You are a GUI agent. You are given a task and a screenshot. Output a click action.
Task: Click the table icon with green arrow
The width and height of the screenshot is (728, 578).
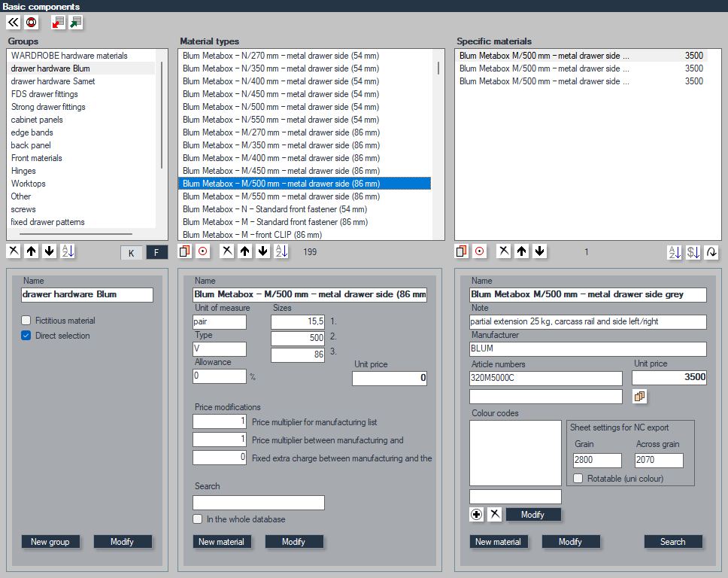[76, 23]
